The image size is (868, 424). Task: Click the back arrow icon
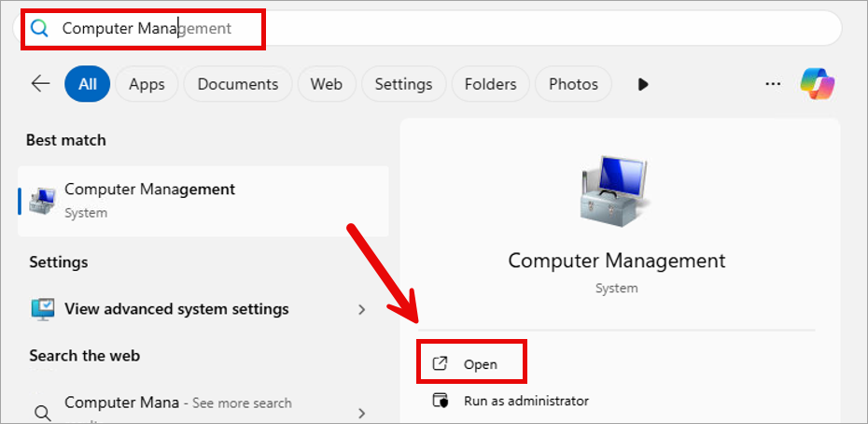[40, 84]
